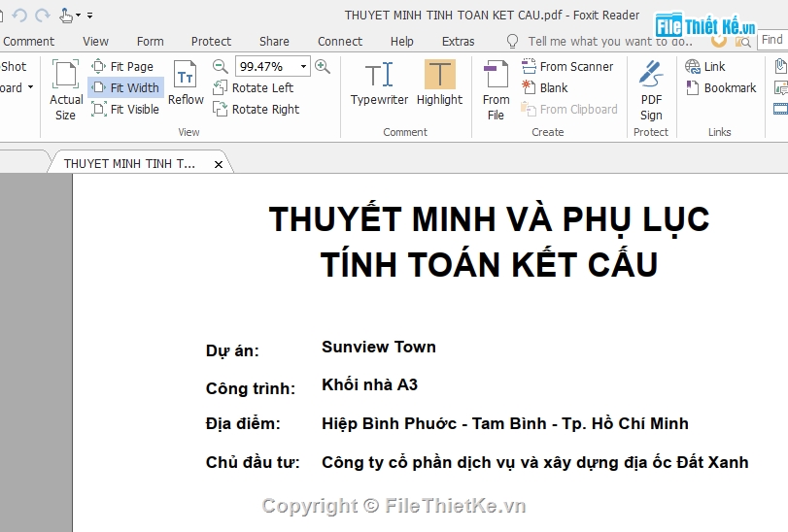
Task: Open Customize Quick Access Toolbar arrow
Action: pyautogui.click(x=90, y=16)
